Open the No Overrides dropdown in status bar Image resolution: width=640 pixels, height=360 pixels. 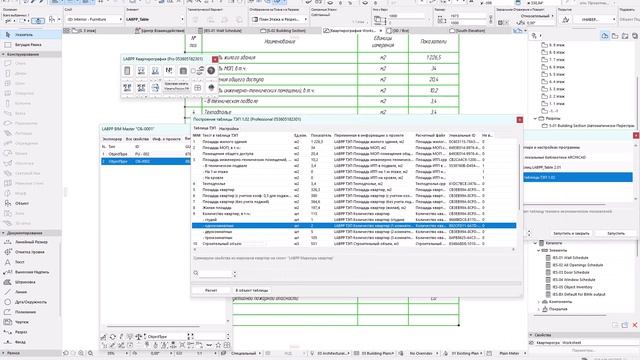(424, 353)
